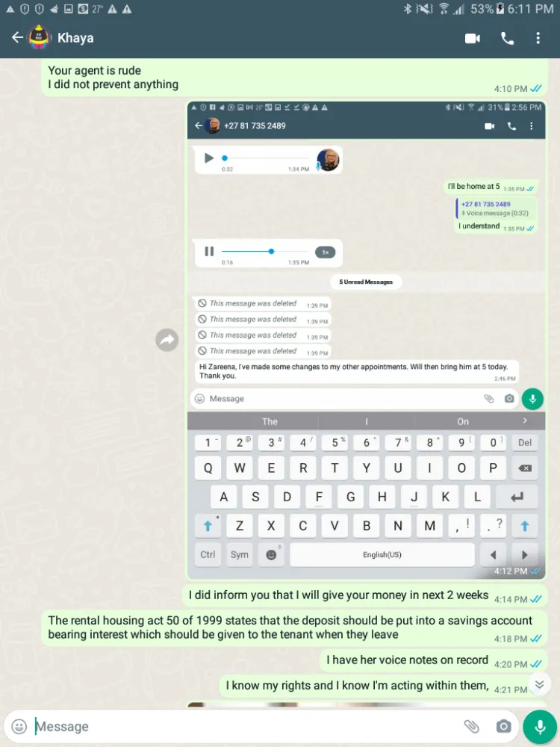This screenshot has width=560, height=747.
Task: Open the forwarded screenshot image
Action: click(366, 340)
